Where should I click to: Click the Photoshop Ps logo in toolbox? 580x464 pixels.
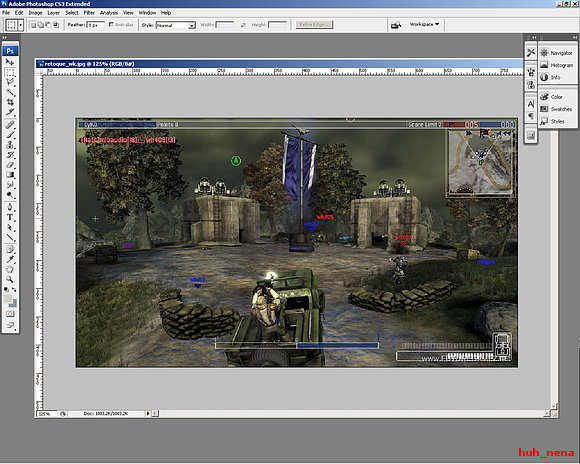(10, 51)
